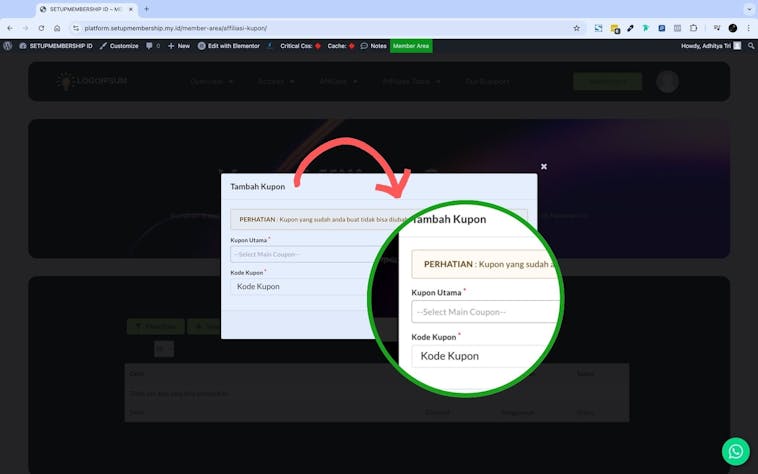Bookmark this page with the star icon

[x=576, y=28]
